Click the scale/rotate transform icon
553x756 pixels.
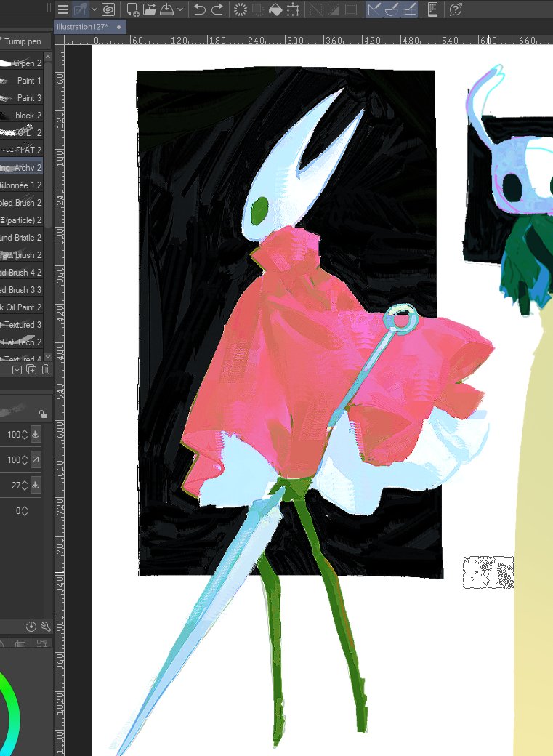click(293, 9)
